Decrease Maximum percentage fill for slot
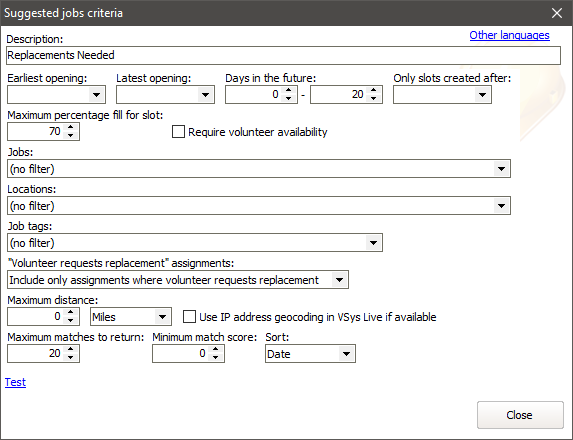Screen dimensions: 573x440 click(71, 136)
